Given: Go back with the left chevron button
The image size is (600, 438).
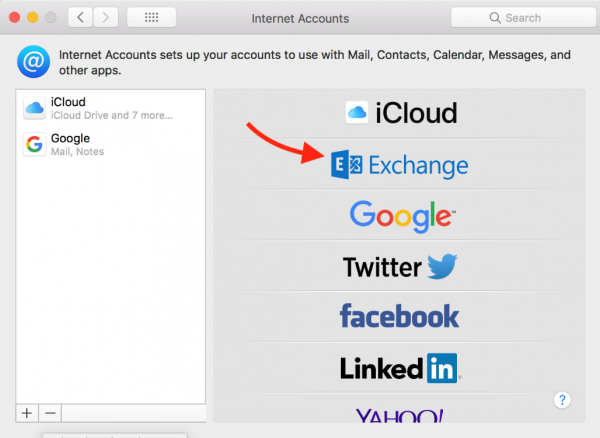Looking at the screenshot, I should [x=80, y=17].
